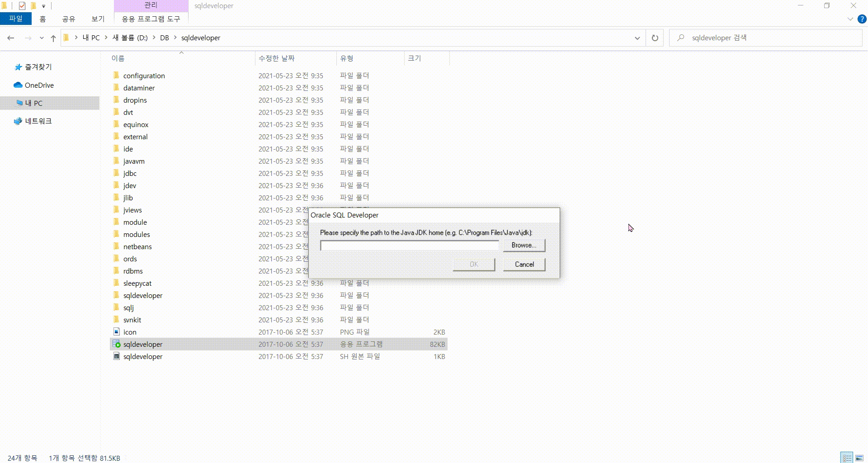Viewport: 868px width, 463px height.
Task: Select the sleepycat folder icon
Action: pos(117,283)
